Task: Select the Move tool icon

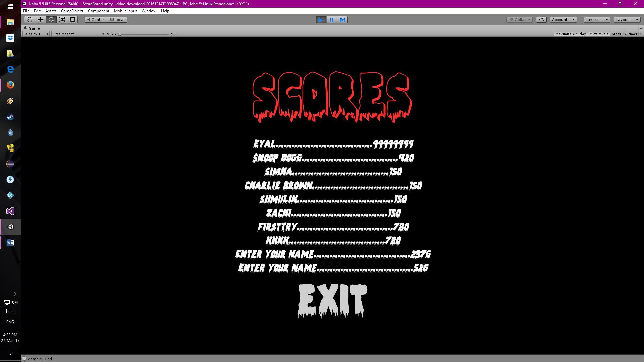Action: click(x=40, y=20)
